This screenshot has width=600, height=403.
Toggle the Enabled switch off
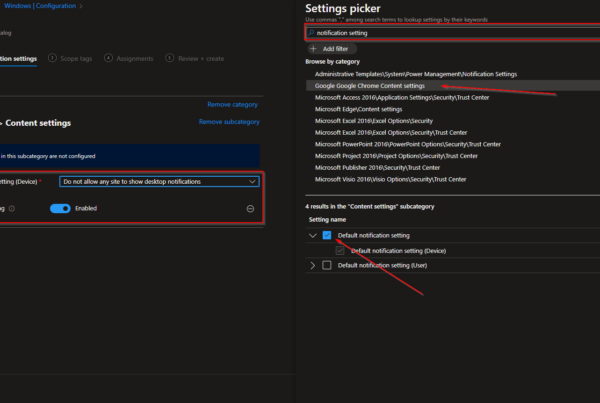pos(61,208)
